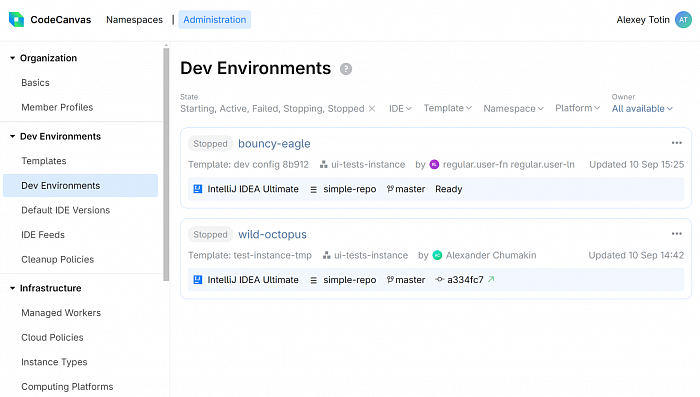Open Cleanup Policies page
Image resolution: width=700 pixels, height=397 pixels.
point(58,259)
